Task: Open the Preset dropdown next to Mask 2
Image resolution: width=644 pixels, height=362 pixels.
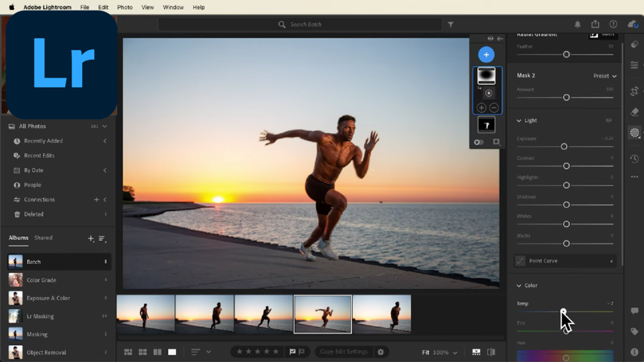Action: point(605,76)
